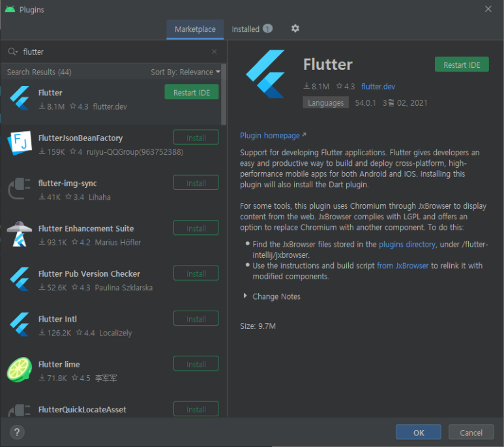
Task: Click the Flutter Pub Version Checker icon
Action: pos(20,279)
